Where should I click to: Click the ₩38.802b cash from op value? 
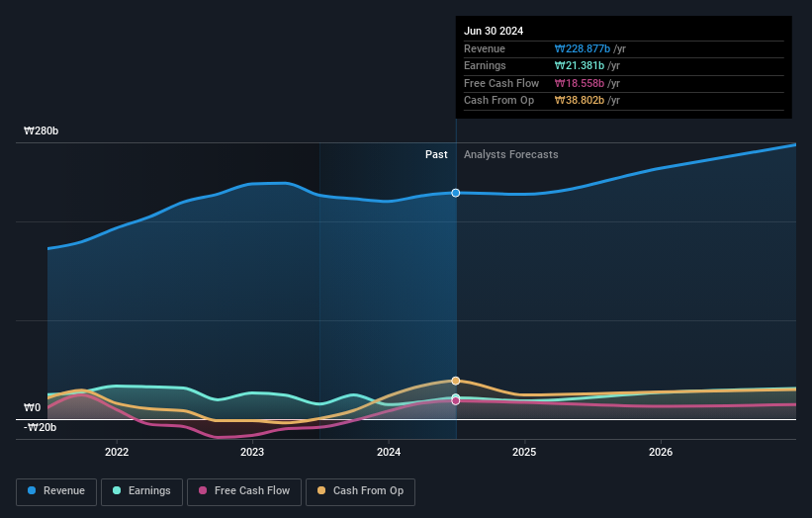579,101
